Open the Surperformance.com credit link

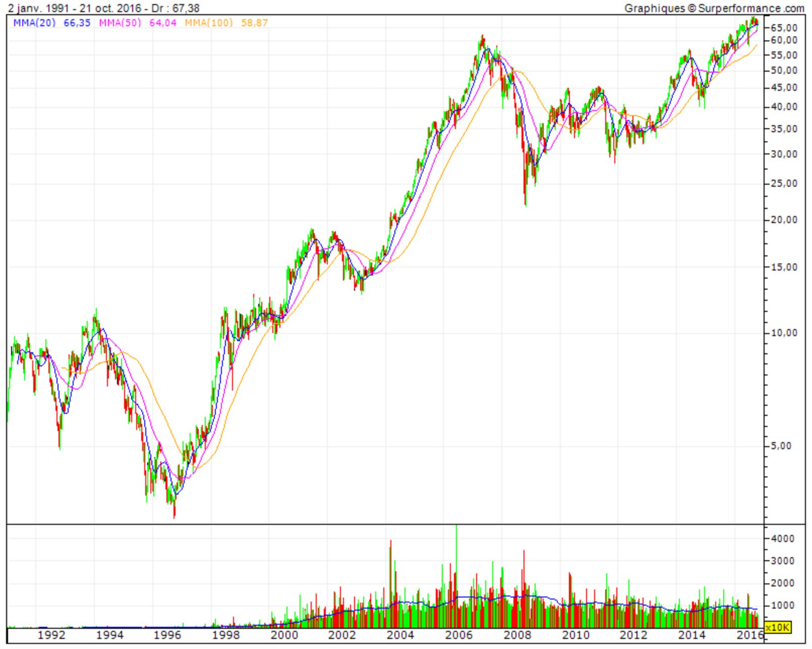714,8
